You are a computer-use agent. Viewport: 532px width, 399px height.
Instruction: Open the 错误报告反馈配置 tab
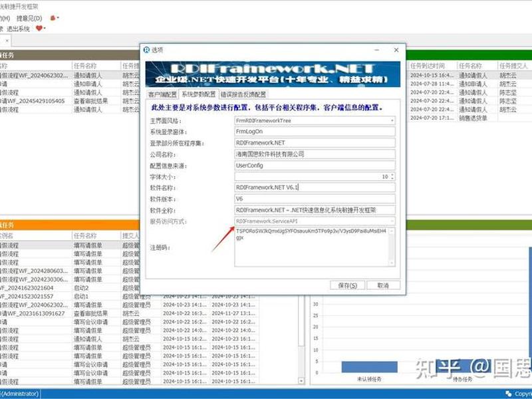coord(243,94)
